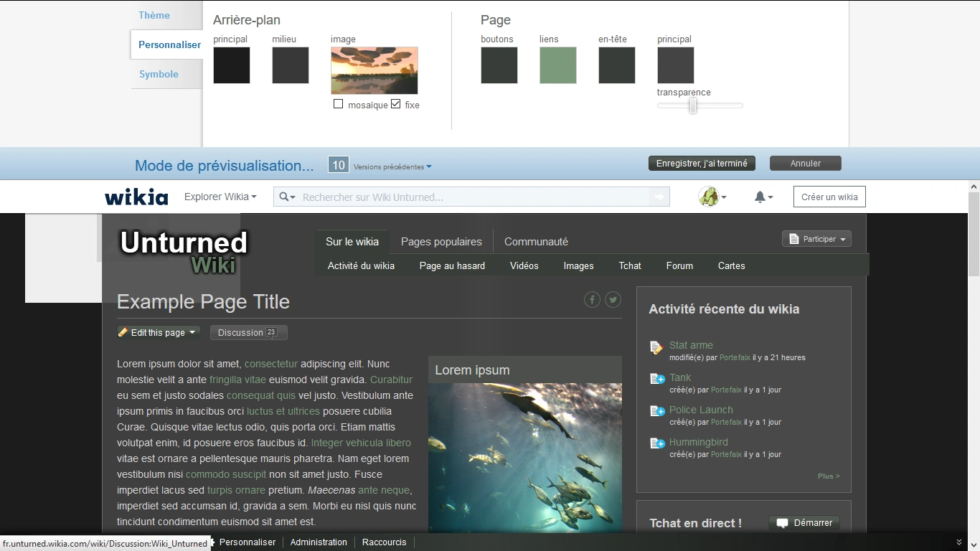Screen dimensions: 980x551
Task: Open the Symbole tab
Action: (x=159, y=74)
